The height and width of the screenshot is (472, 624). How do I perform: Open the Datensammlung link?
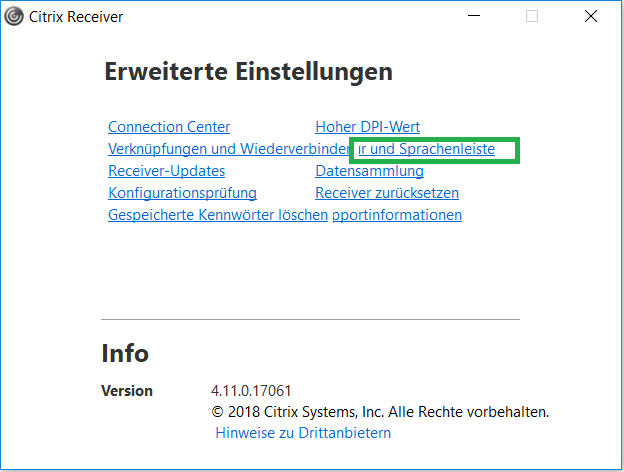point(369,171)
